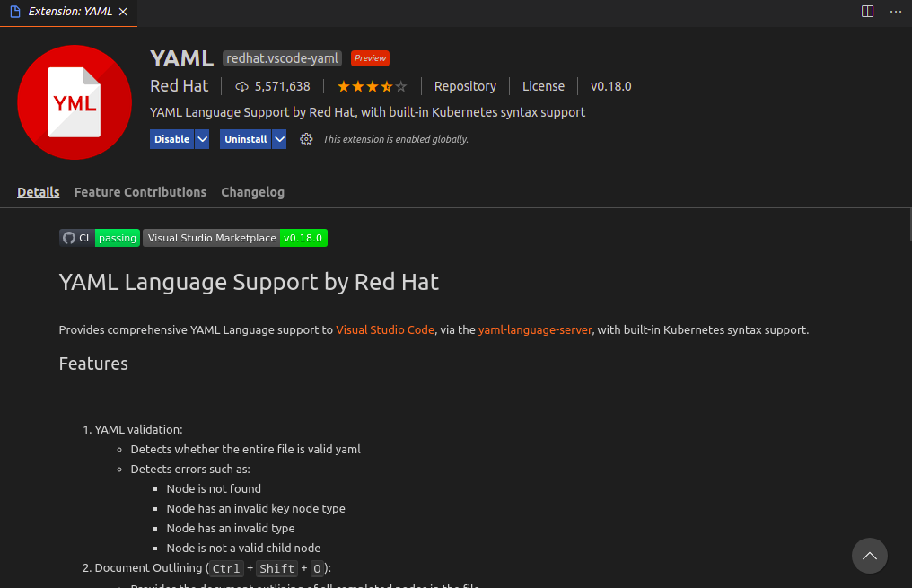Open the License link
This screenshot has height=588, width=912.
pyautogui.click(x=543, y=86)
